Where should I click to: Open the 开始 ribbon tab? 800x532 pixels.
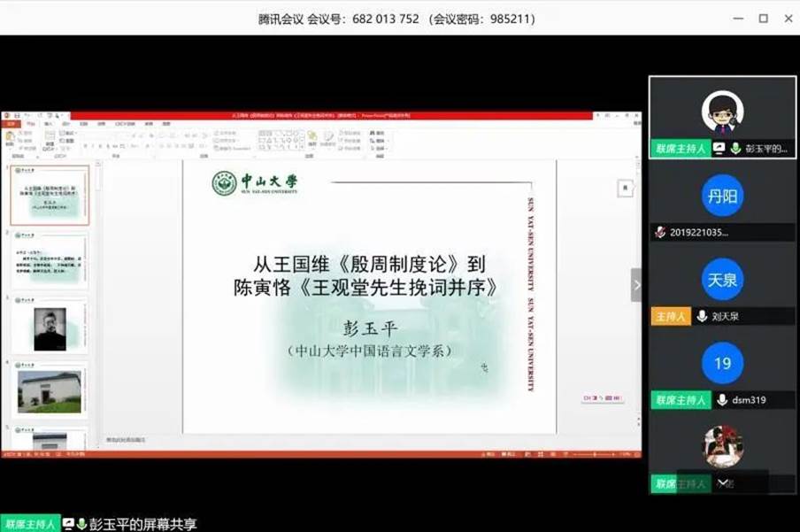(29, 123)
